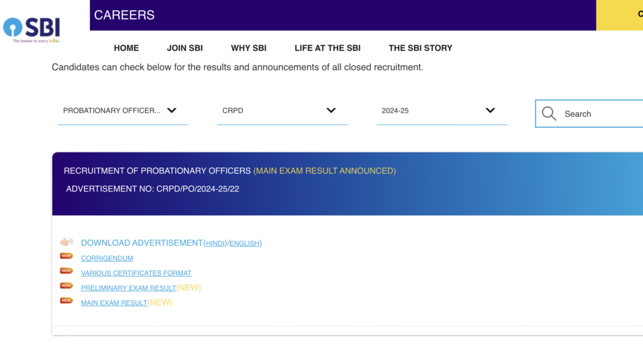The height and width of the screenshot is (364, 643).
Task: Click the SBI logo
Action: click(31, 30)
